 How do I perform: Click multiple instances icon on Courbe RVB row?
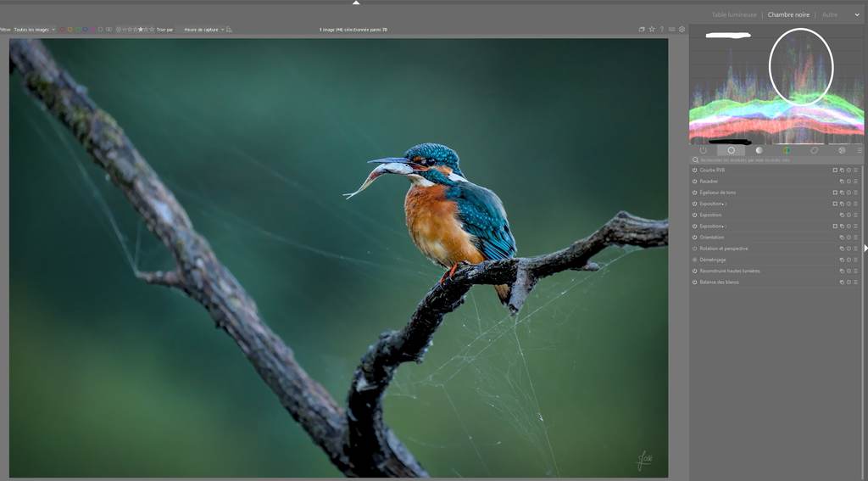click(x=842, y=171)
